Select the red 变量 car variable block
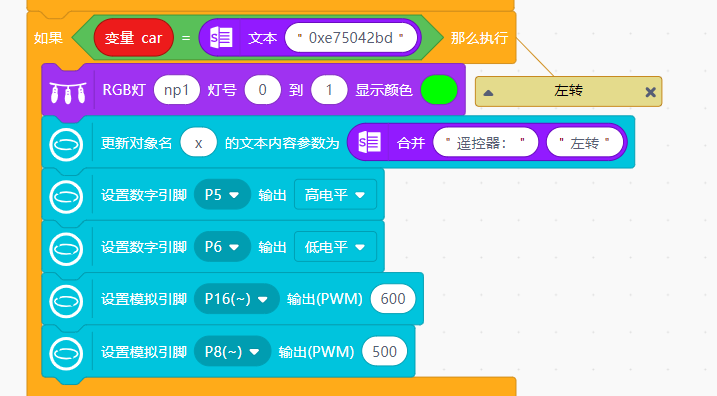This screenshot has width=717, height=396. click(134, 37)
